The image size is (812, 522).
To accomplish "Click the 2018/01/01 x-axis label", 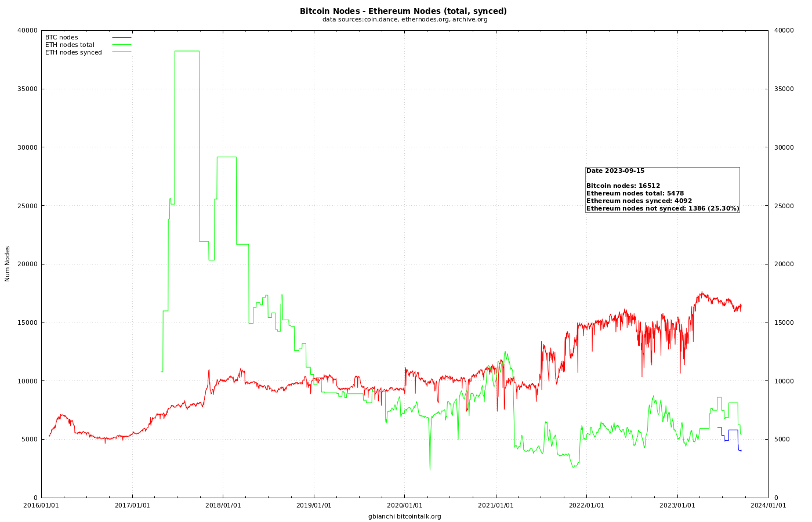I will tap(223, 505).
